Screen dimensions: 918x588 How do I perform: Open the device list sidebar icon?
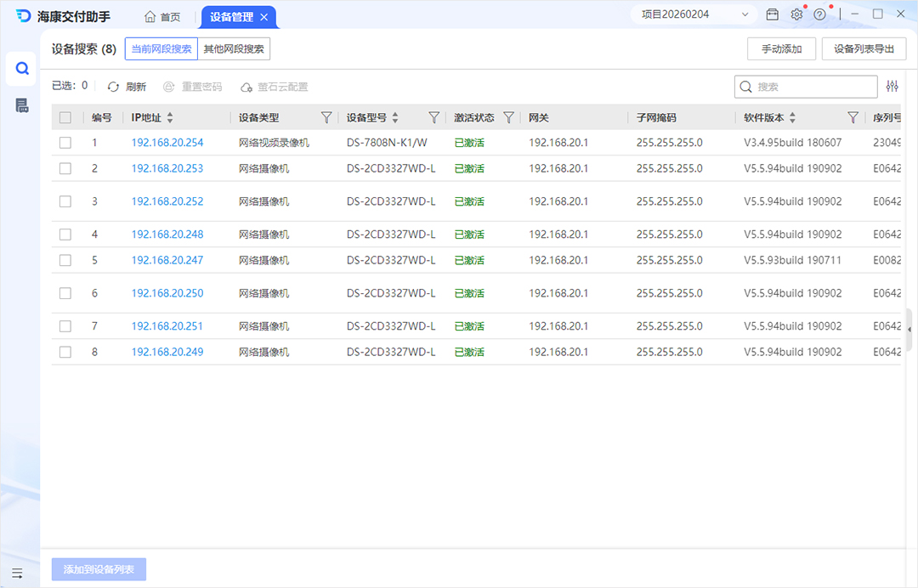coord(22,105)
